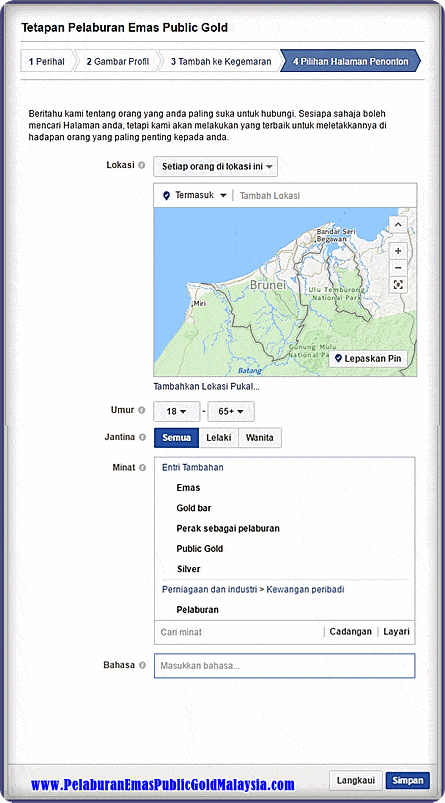This screenshot has height=803, width=445.
Task: Click Tambahkan Lokasi Pukal link
Action: click(206, 387)
